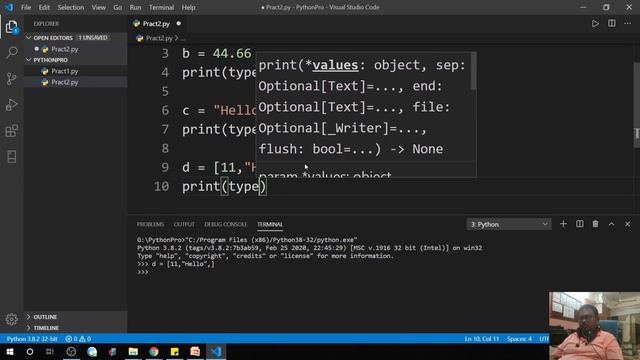Image resolution: width=640 pixels, height=360 pixels.
Task: Maximize terminal panel with up chevron
Action: (611, 224)
